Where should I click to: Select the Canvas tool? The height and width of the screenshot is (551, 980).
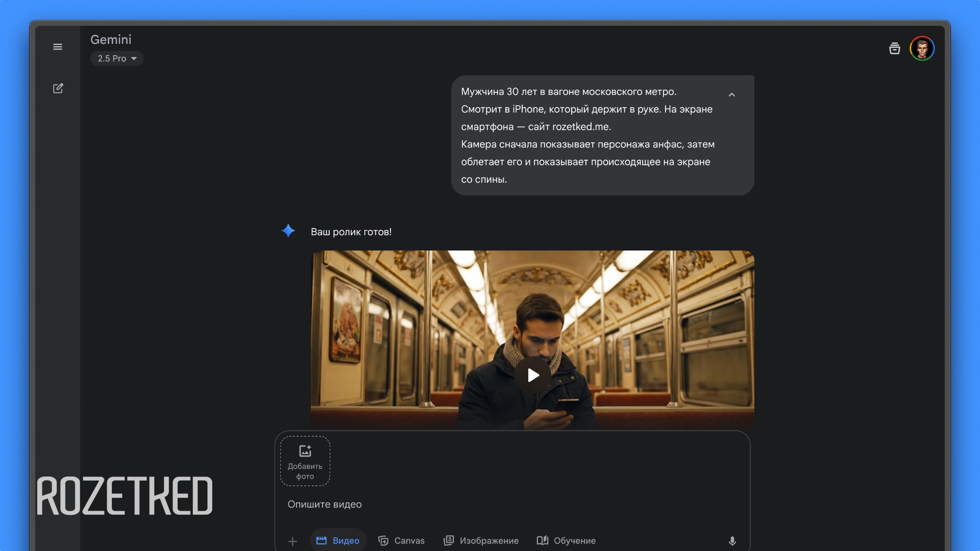pos(401,540)
